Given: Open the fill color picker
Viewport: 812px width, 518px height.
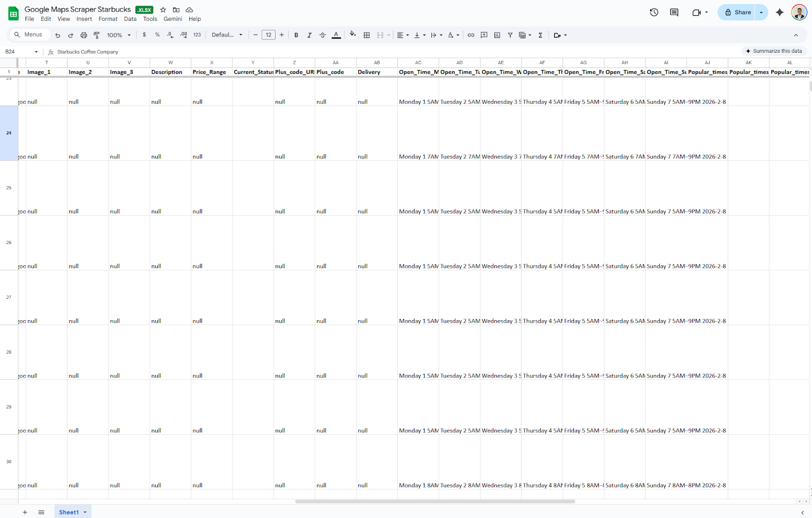Looking at the screenshot, I should pos(353,35).
